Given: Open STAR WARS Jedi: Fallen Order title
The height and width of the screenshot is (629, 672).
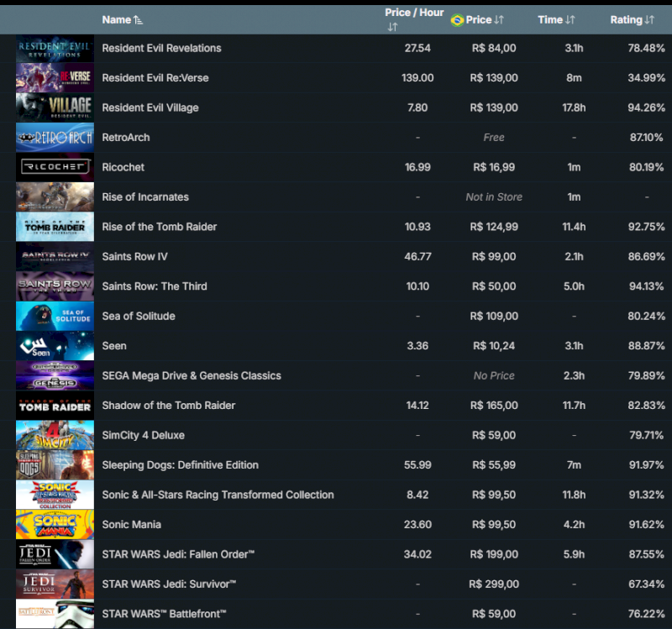Looking at the screenshot, I should click(x=178, y=554).
